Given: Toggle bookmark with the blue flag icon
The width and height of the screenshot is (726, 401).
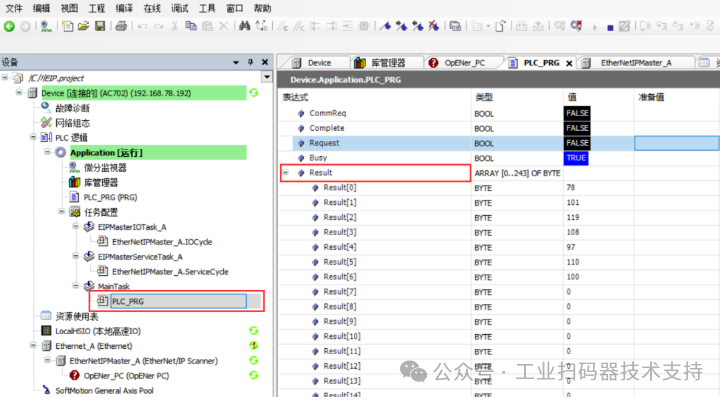Looking at the screenshot, I should pos(385,26).
